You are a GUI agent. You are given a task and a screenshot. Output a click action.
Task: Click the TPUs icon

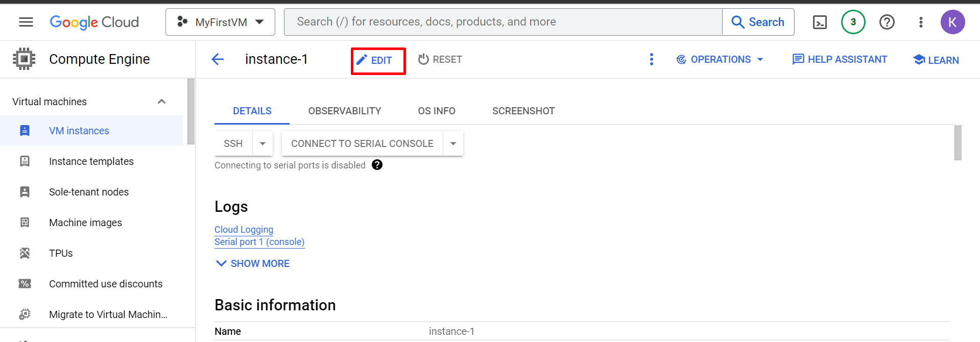(25, 253)
